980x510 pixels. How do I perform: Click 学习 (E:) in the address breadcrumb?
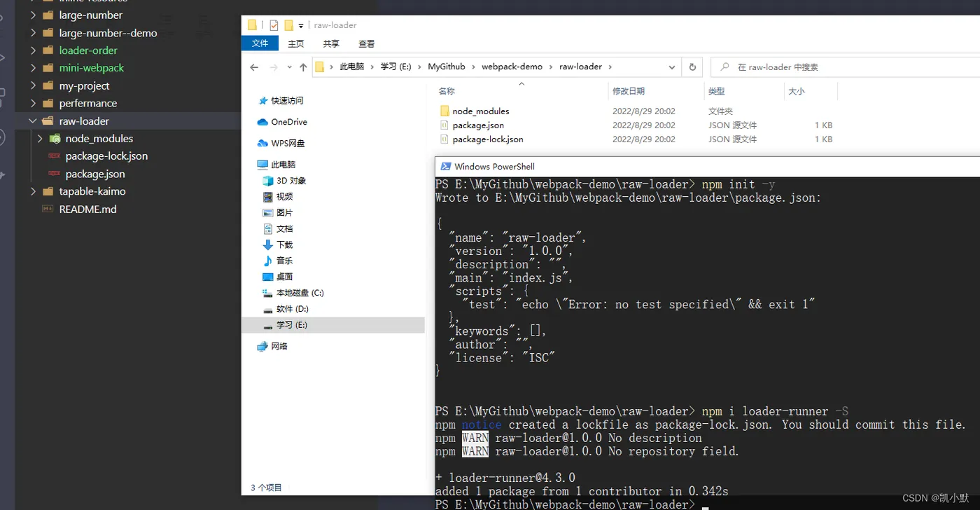[395, 67]
